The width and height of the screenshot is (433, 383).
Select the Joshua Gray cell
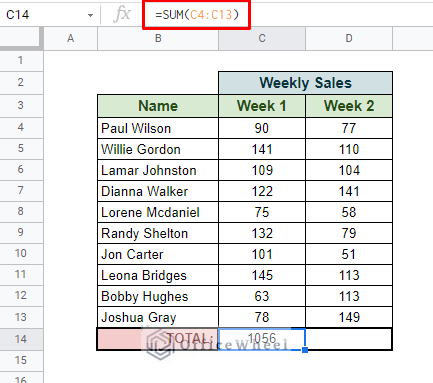point(158,317)
